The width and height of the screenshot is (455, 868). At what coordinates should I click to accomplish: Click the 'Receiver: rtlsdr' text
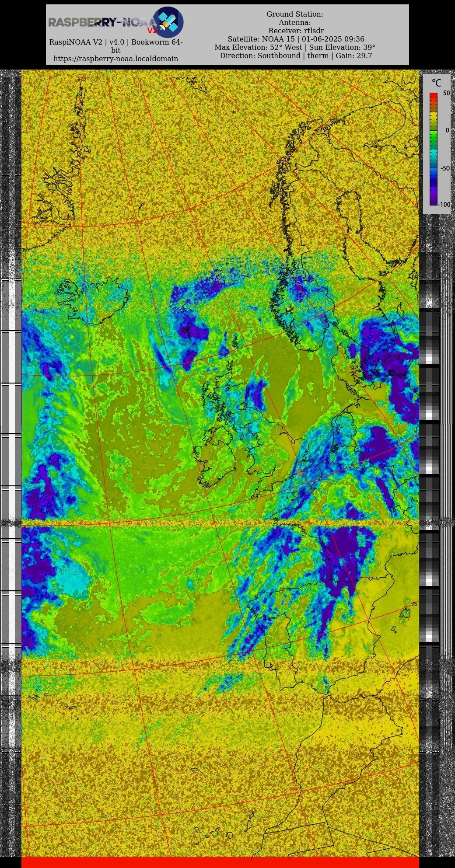[296, 31]
